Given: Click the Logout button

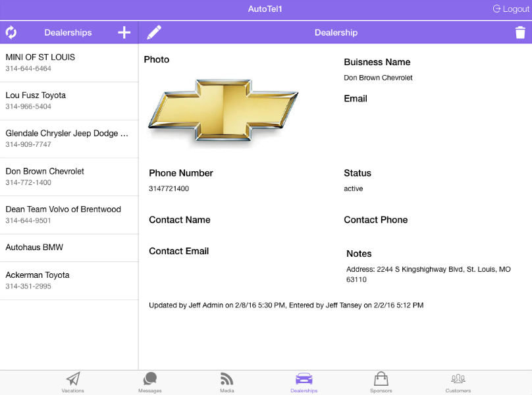Looking at the screenshot, I should tap(511, 9).
